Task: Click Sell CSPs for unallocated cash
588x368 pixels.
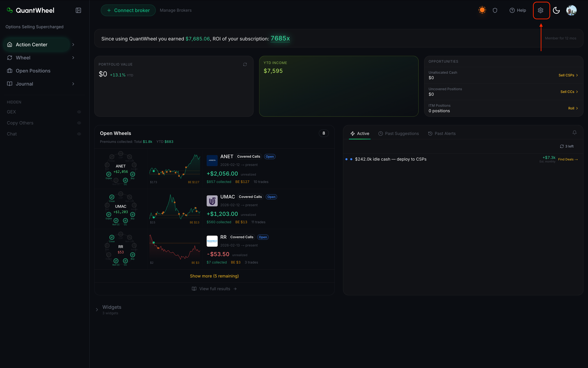Action: click(x=568, y=75)
